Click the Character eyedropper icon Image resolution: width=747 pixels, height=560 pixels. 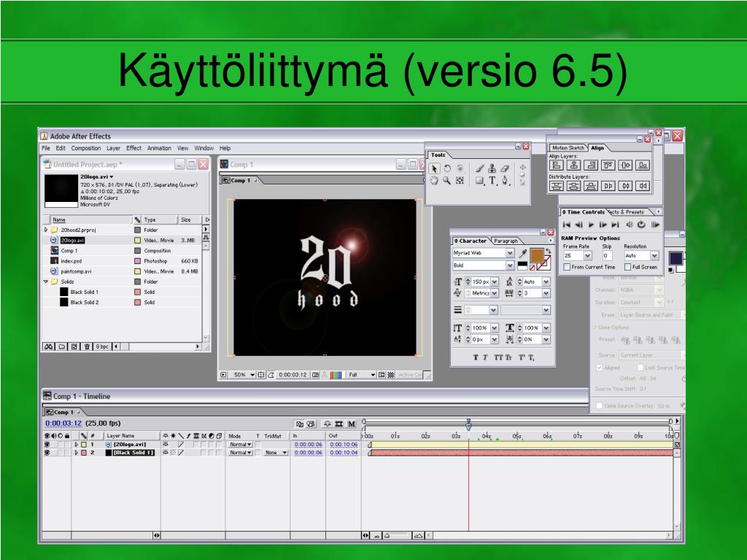(522, 253)
